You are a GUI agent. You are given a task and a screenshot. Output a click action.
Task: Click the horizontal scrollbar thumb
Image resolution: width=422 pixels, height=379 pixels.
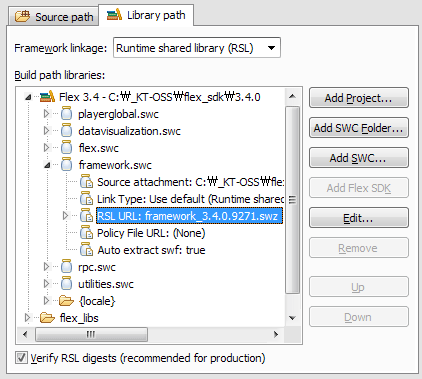point(91,334)
